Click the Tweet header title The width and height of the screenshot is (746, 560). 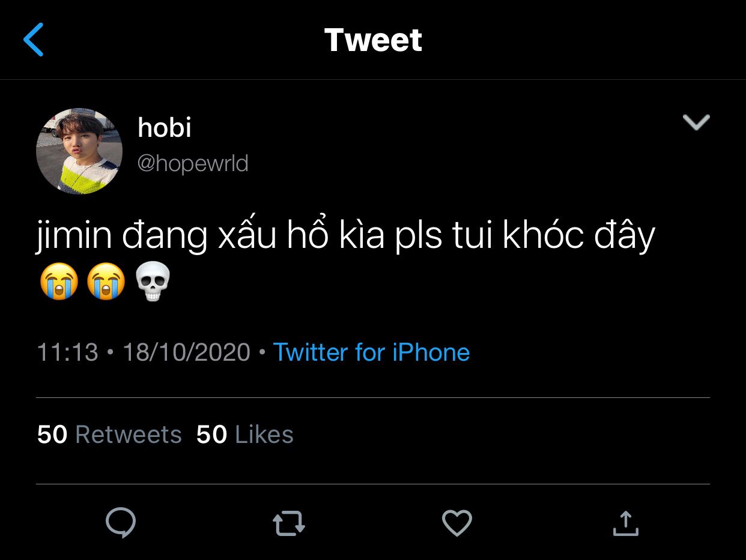tap(373, 40)
